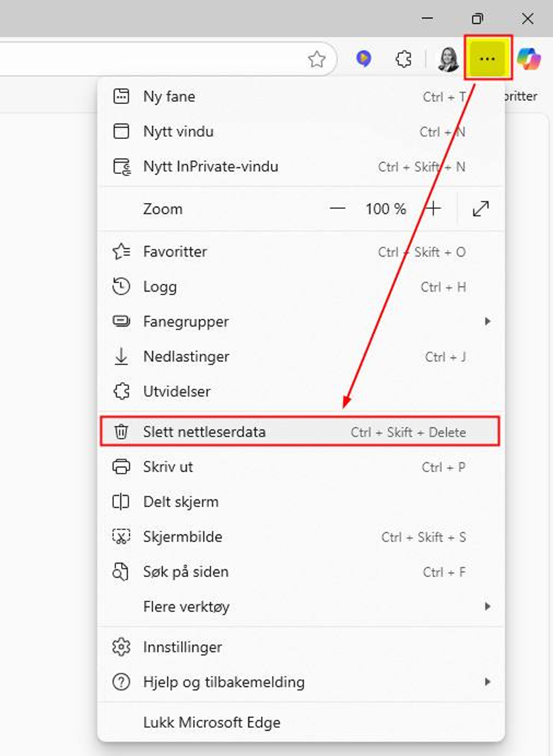Click the favorites star icon in address bar
This screenshot has height=756, width=553.
317,59
